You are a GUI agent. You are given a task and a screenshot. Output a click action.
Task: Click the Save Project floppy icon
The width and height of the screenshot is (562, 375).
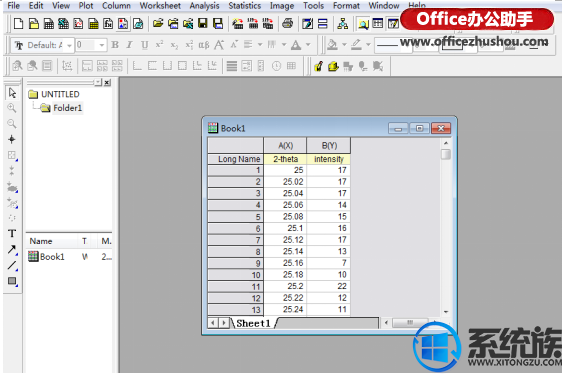(x=203, y=24)
